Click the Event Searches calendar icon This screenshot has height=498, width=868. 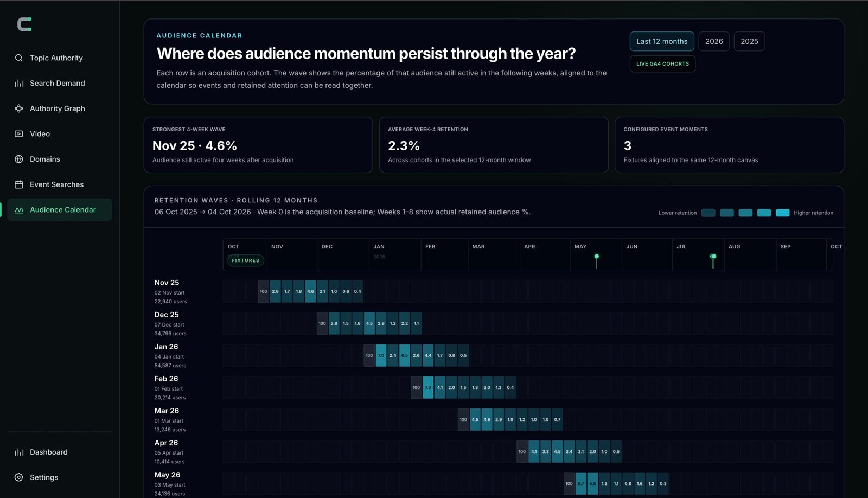19,184
